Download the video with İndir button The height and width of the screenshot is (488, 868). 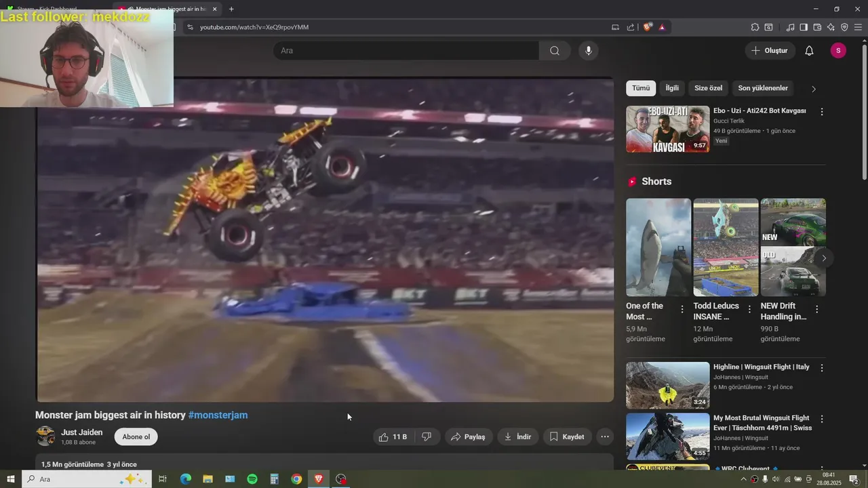517,437
